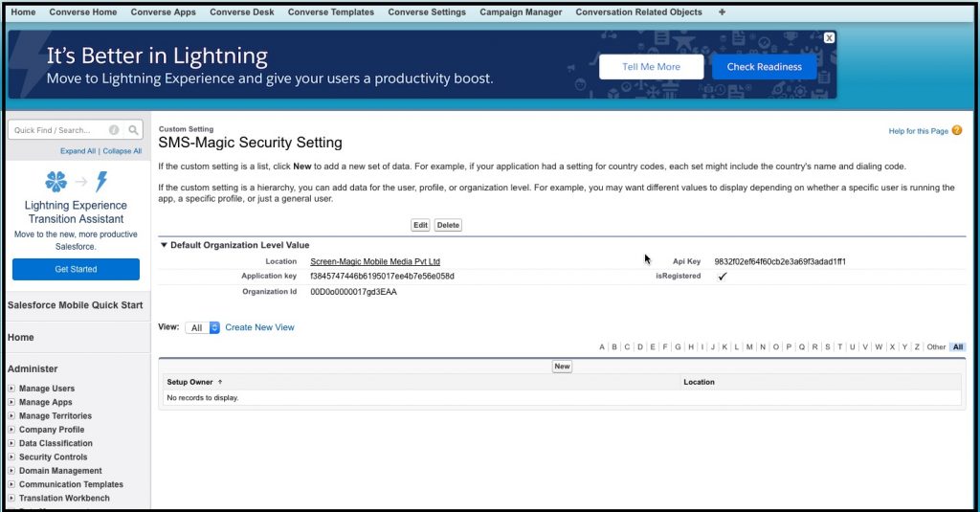Filter records by letter M
This screenshot has width=980, height=512.
pos(749,347)
